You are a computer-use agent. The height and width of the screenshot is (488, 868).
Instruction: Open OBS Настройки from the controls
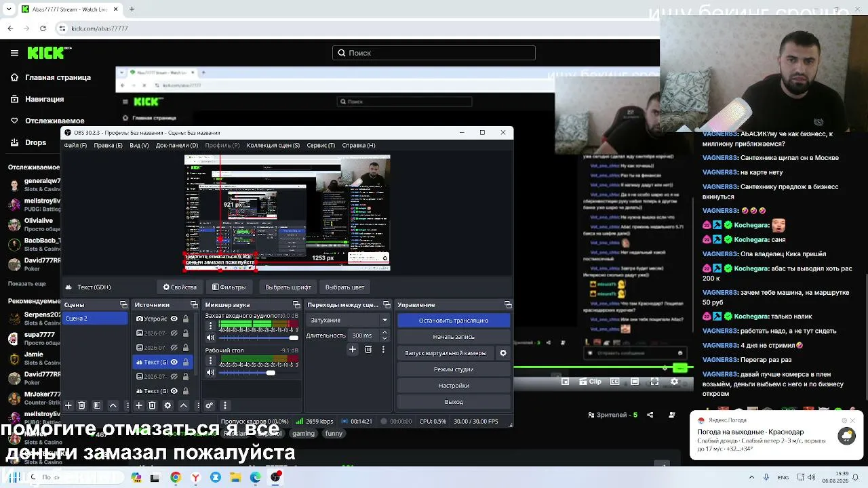454,386
